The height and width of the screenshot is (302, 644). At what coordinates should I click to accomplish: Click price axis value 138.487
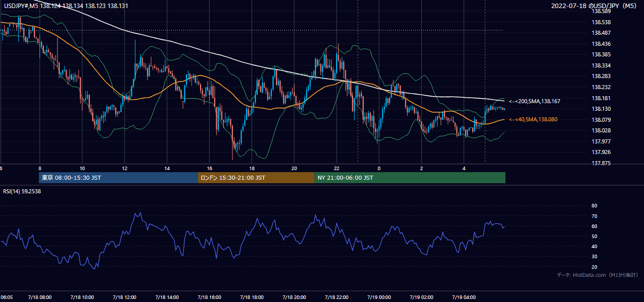coord(602,33)
